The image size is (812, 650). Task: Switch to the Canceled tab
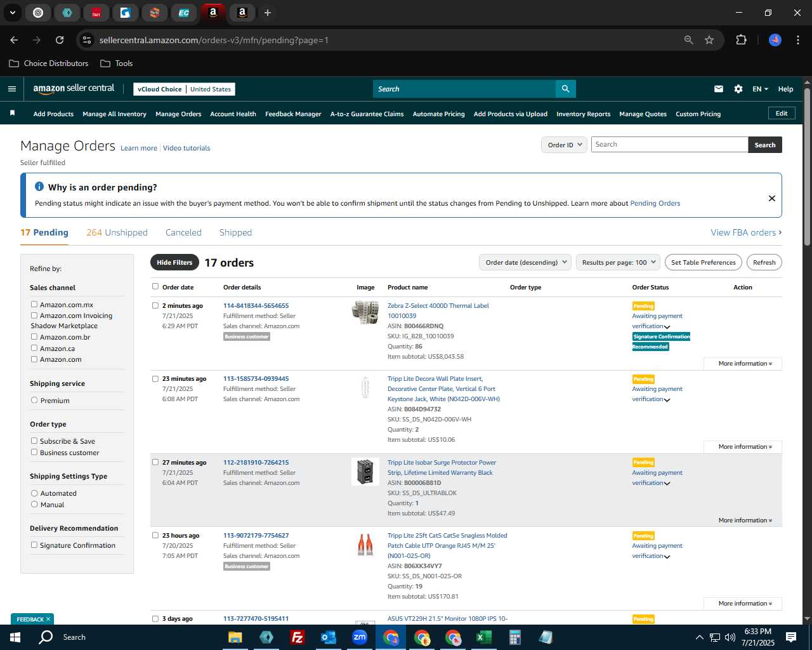183,232
